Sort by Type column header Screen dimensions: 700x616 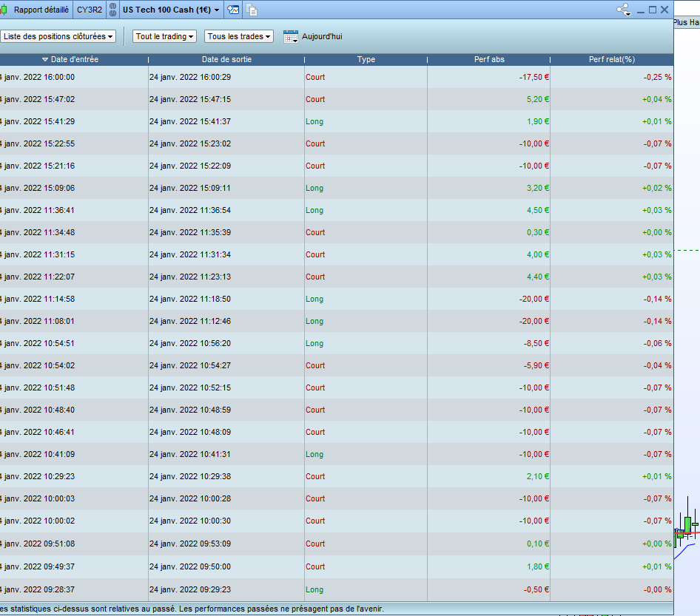tap(366, 60)
